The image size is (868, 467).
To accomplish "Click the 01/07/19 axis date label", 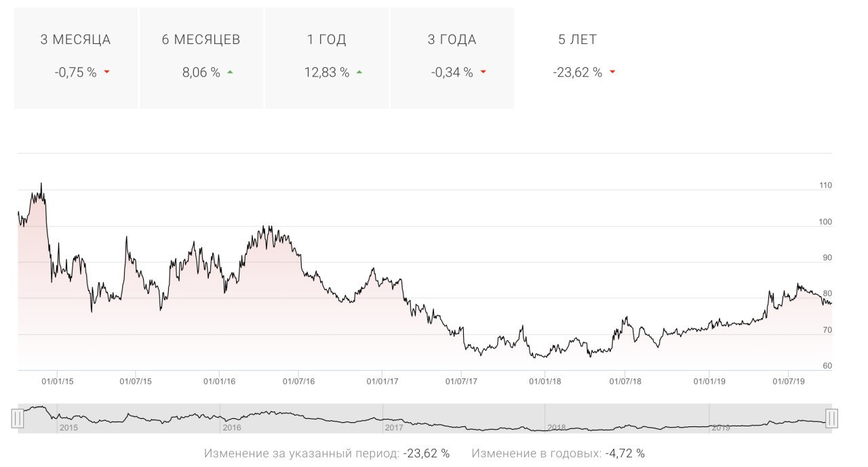I will [x=789, y=381].
